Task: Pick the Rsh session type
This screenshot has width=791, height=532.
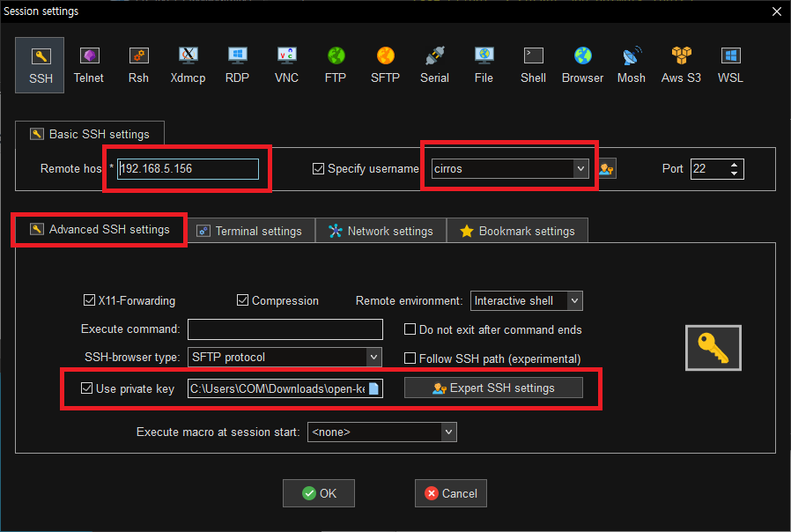Action: point(138,65)
